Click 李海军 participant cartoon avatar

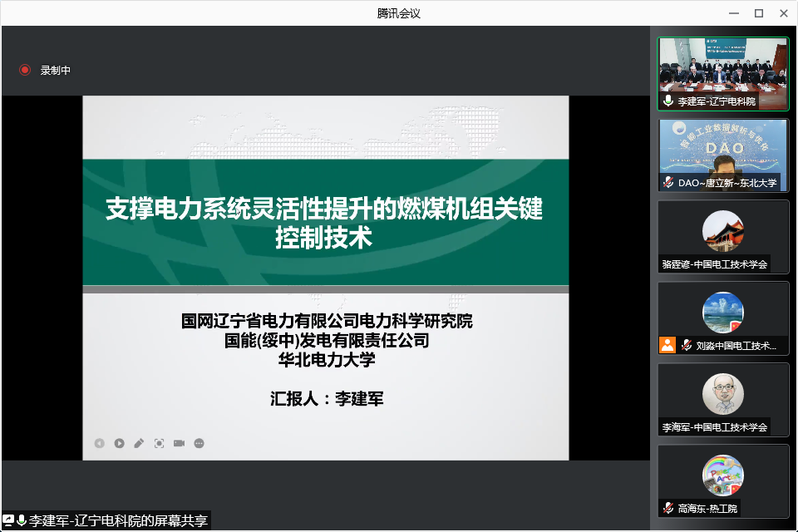722,394
